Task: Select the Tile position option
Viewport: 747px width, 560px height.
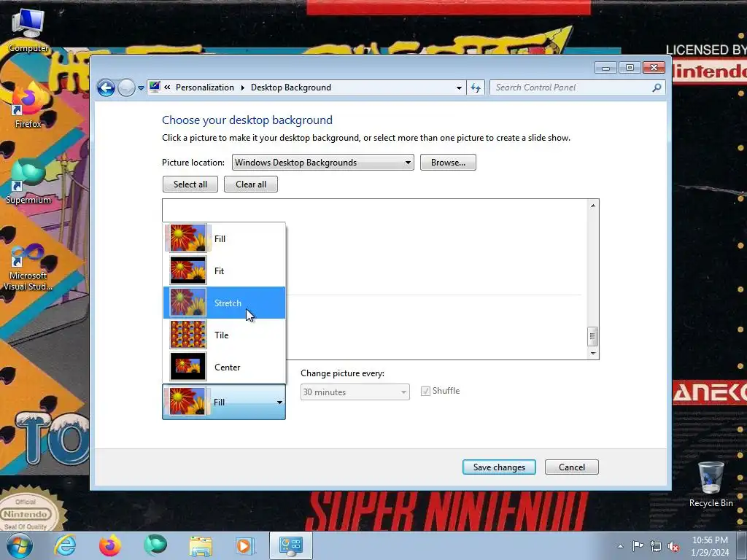Action: (225, 335)
